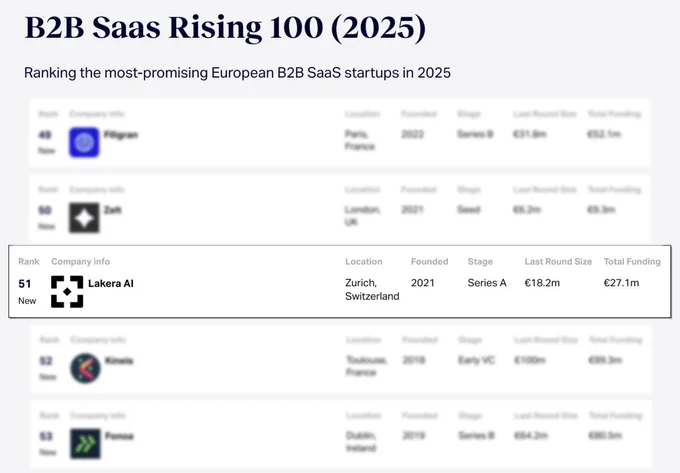Image resolution: width=680 pixels, height=473 pixels.
Task: Click the New badge under rank 51
Action: 27,301
